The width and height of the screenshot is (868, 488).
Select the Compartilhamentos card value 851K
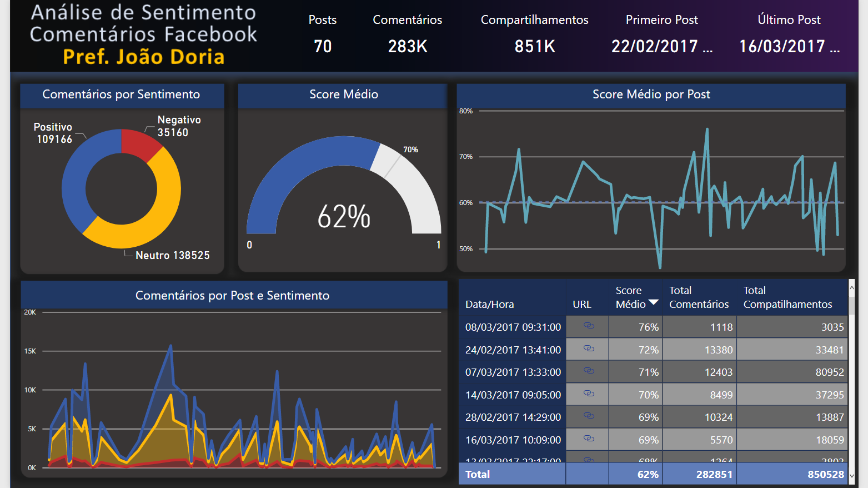(535, 46)
